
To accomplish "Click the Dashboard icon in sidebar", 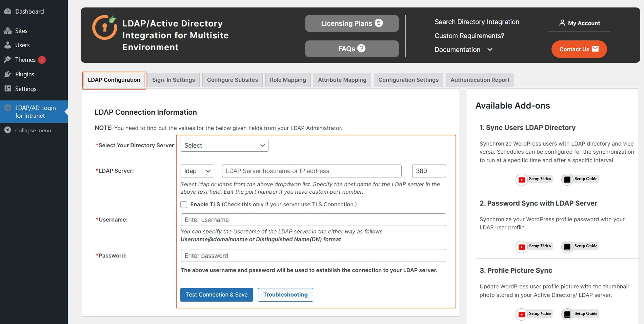I will (7, 11).
